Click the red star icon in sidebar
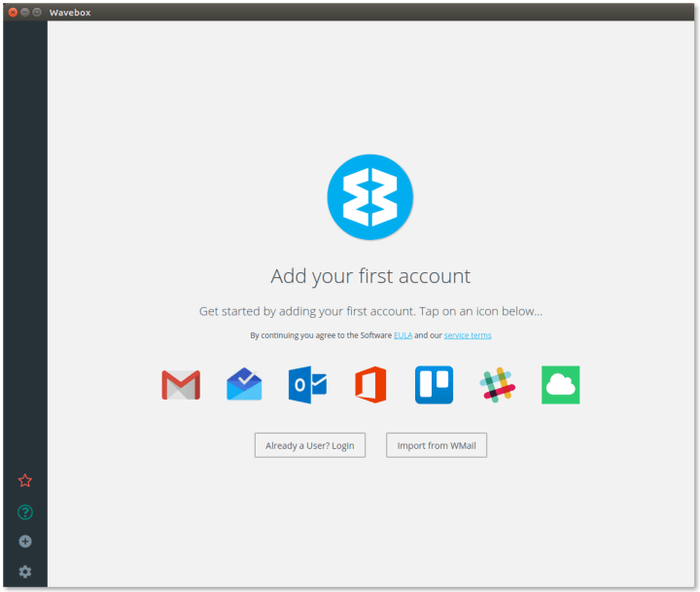This screenshot has height=592, width=700. click(x=25, y=481)
